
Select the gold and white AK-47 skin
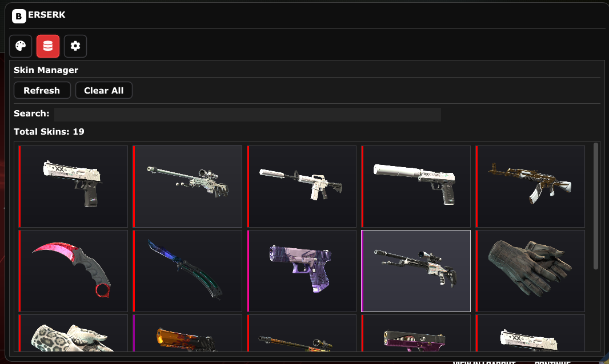pos(530,187)
